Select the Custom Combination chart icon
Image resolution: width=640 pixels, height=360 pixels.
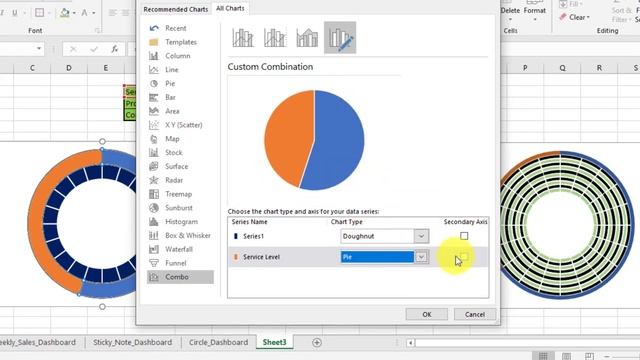(340, 38)
